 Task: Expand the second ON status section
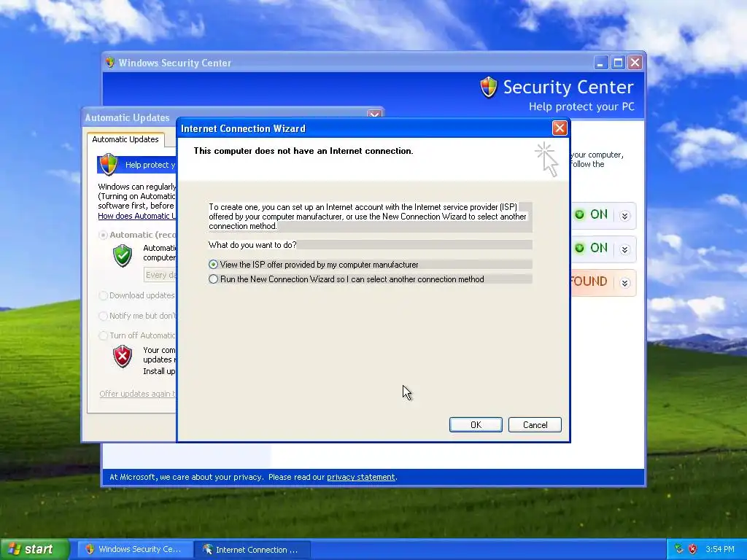[x=624, y=249]
